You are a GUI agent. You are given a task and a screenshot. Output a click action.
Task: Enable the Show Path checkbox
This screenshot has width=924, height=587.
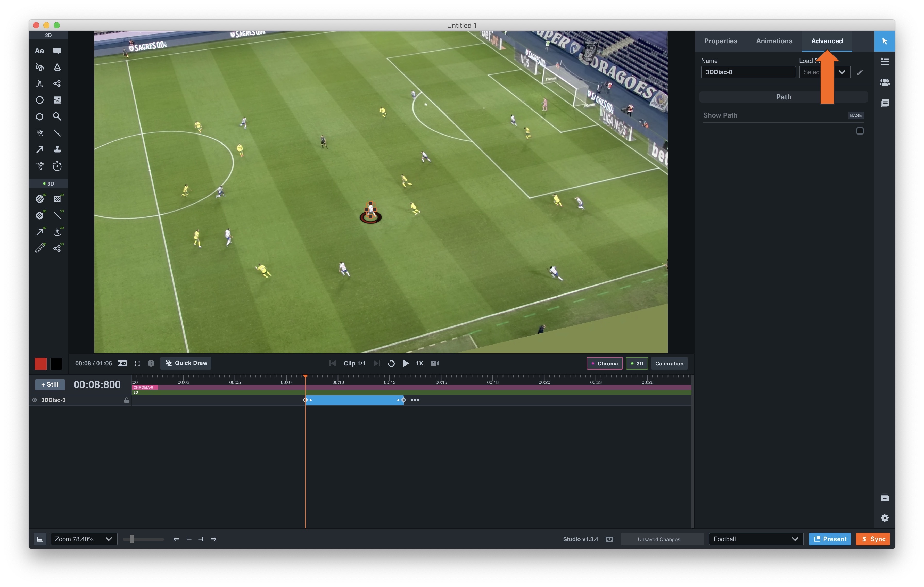pos(860,131)
